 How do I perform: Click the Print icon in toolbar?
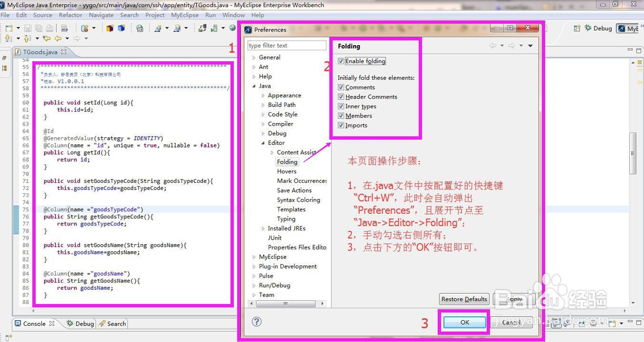click(x=50, y=28)
